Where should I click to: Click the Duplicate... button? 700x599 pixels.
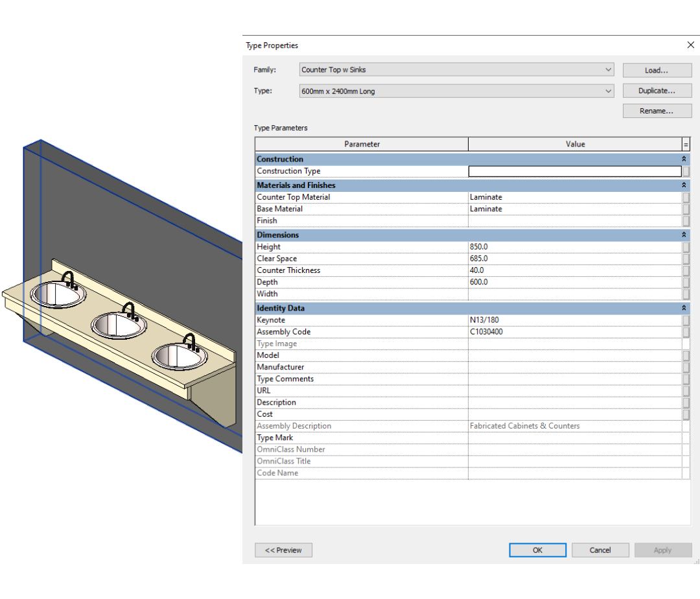click(657, 91)
